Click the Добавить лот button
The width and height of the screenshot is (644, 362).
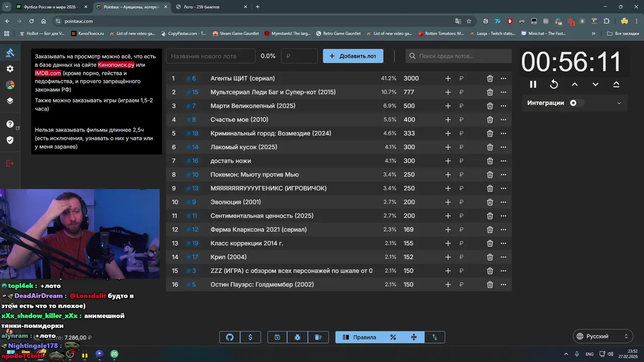353,56
